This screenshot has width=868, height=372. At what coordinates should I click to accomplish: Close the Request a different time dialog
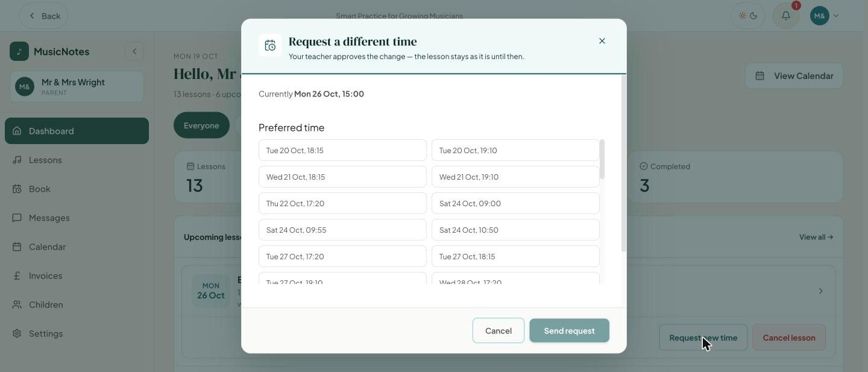pyautogui.click(x=602, y=41)
